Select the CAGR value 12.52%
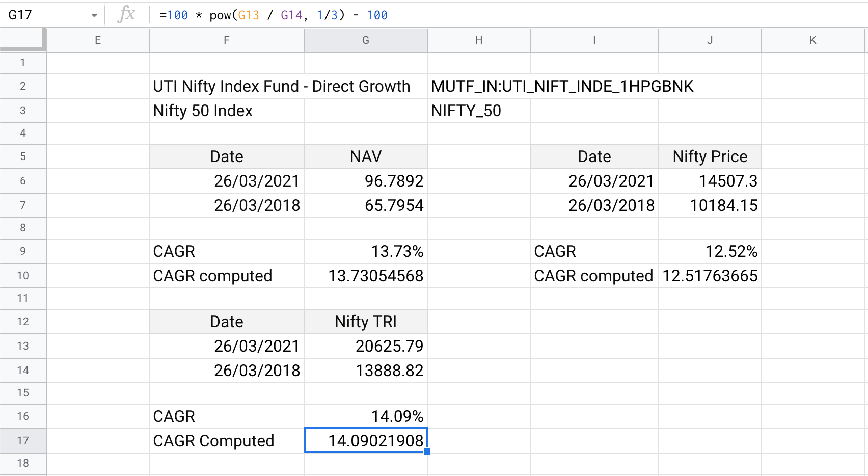This screenshot has height=476, width=868. [x=710, y=251]
